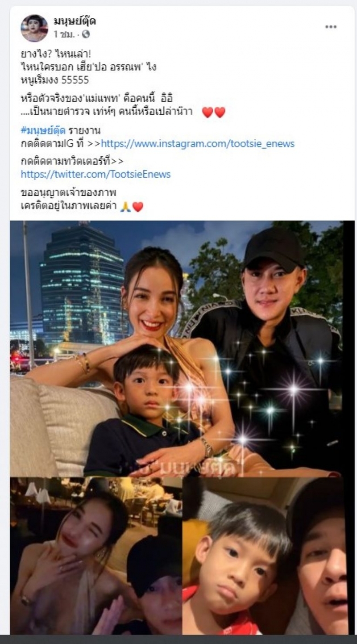
Task: Open the large top photo with skyline
Action: click(x=176, y=348)
